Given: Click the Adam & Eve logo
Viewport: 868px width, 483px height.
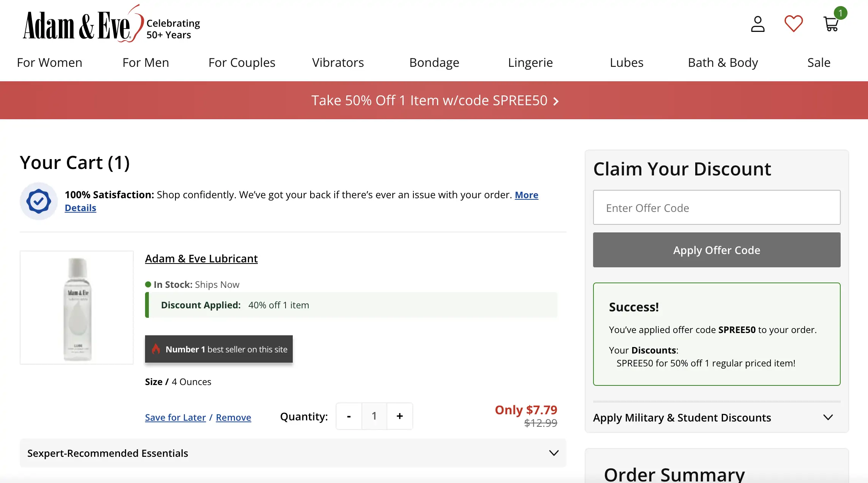Looking at the screenshot, I should (83, 24).
